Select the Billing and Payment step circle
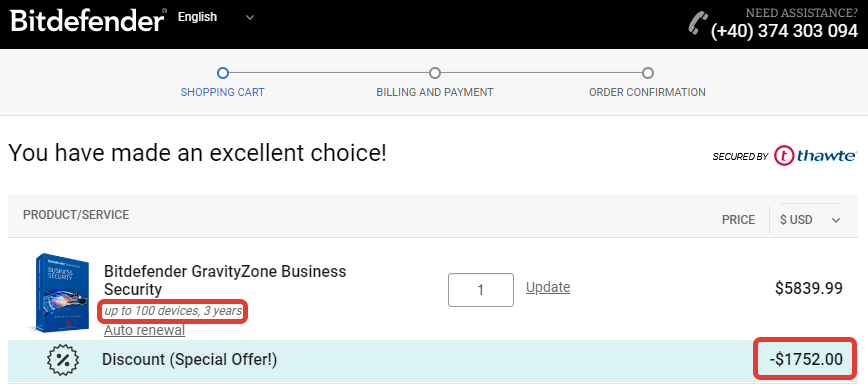Image resolution: width=868 pixels, height=390 pixels. pos(435,73)
